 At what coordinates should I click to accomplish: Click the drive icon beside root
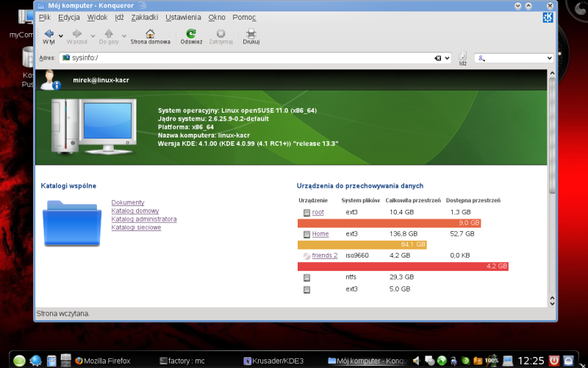click(x=306, y=213)
